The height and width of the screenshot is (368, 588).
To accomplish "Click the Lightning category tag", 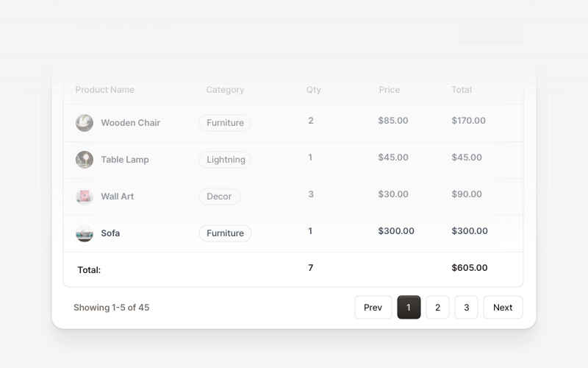I will 226,160.
